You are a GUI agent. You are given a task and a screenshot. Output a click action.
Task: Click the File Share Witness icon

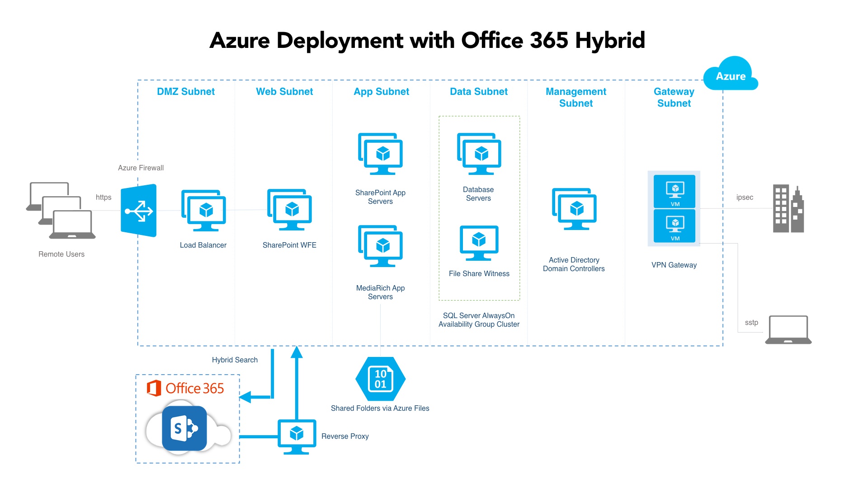(479, 243)
